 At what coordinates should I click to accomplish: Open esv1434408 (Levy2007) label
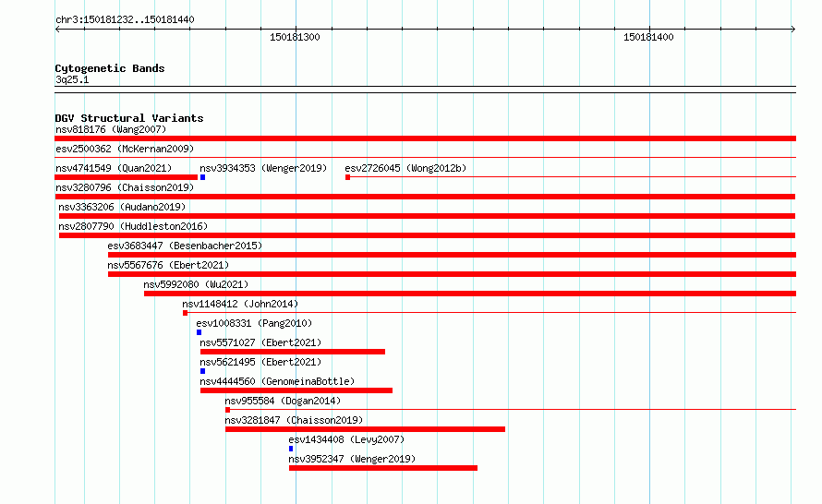click(x=346, y=439)
